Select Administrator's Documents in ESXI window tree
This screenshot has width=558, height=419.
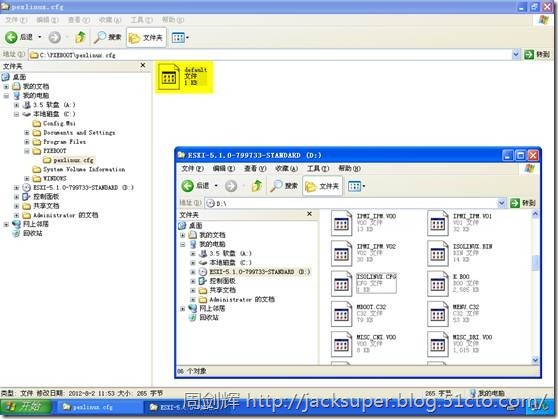tap(237, 299)
